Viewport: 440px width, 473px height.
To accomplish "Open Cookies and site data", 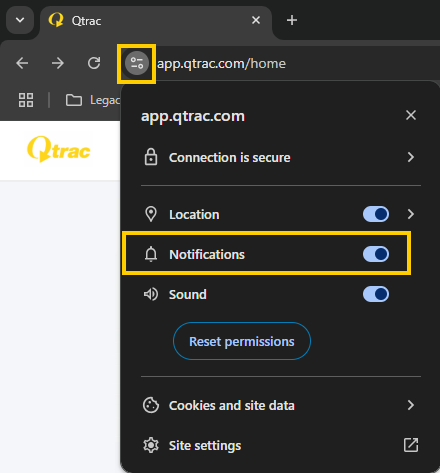I will tap(281, 405).
